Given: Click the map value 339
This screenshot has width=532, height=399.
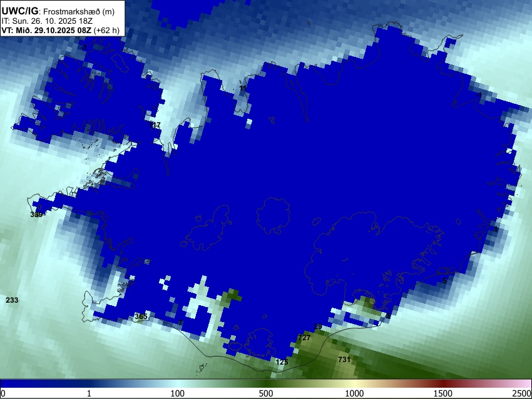Looking at the screenshot, I should click(36, 215).
